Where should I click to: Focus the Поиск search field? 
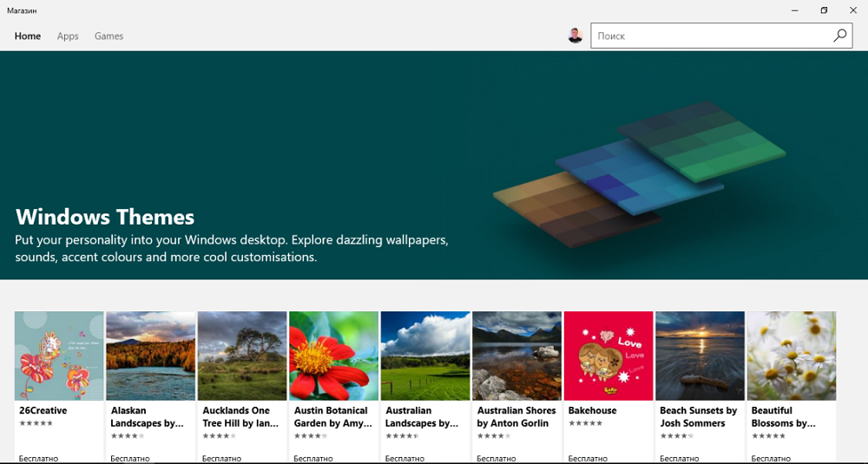pyautogui.click(x=721, y=36)
